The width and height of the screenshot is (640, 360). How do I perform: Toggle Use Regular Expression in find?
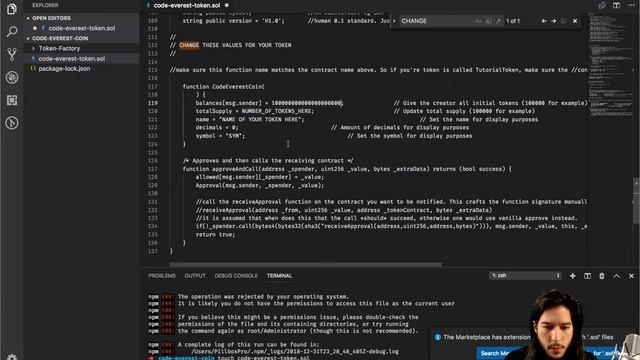498,21
